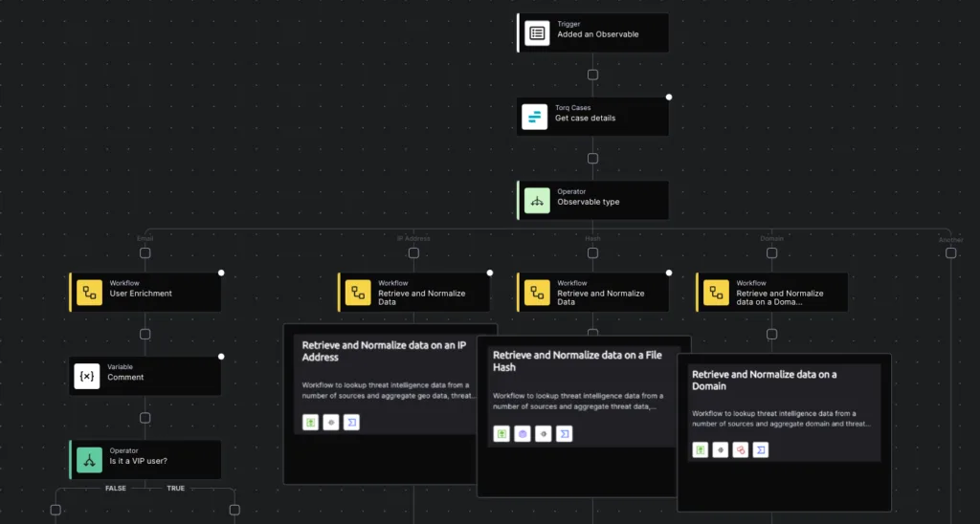Click connector square under the Another branch label
980x524 pixels.
pos(950,253)
